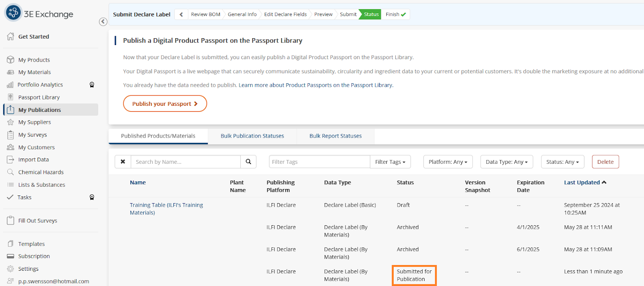Click the Chemical Hazards magnifier icon

pos(10,172)
